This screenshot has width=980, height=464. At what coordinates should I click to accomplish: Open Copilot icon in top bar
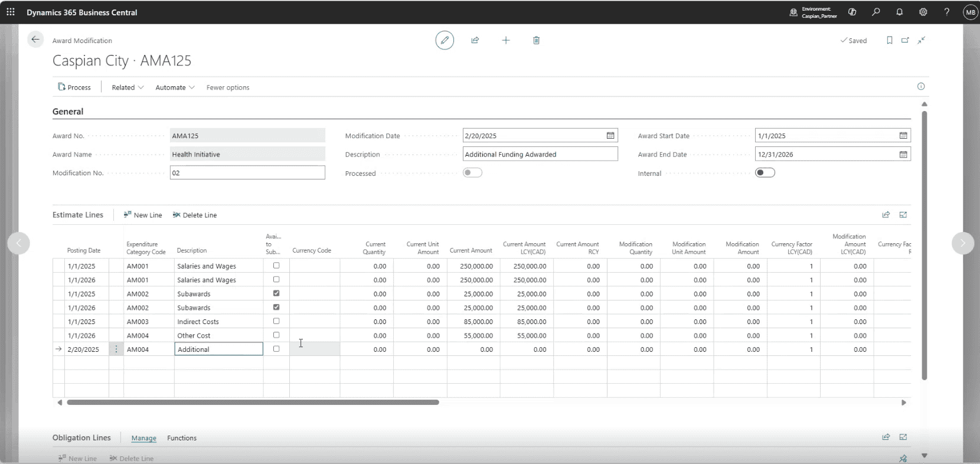pyautogui.click(x=852, y=12)
